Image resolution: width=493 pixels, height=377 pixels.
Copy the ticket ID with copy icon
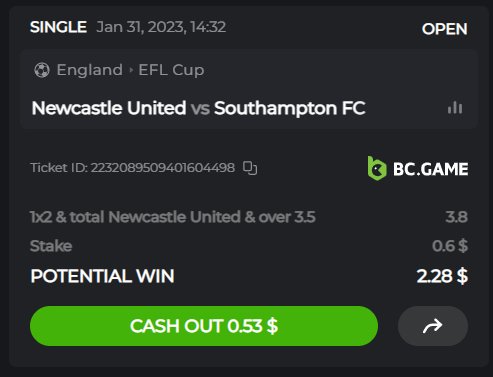pos(250,168)
